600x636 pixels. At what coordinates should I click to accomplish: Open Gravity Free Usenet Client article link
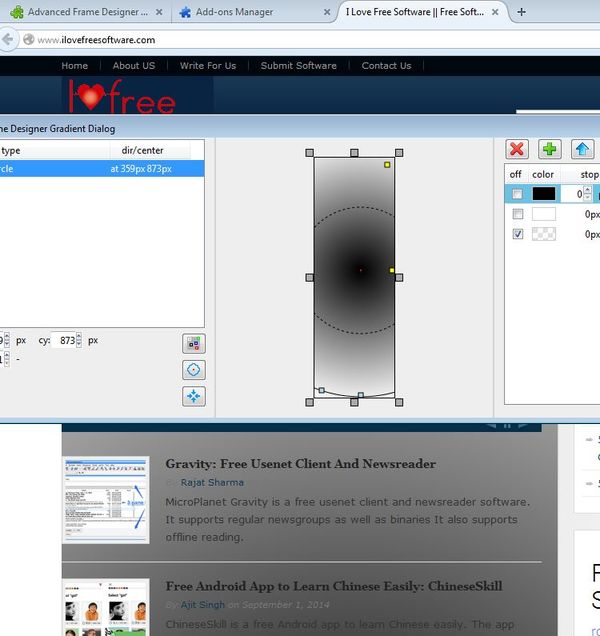click(300, 464)
